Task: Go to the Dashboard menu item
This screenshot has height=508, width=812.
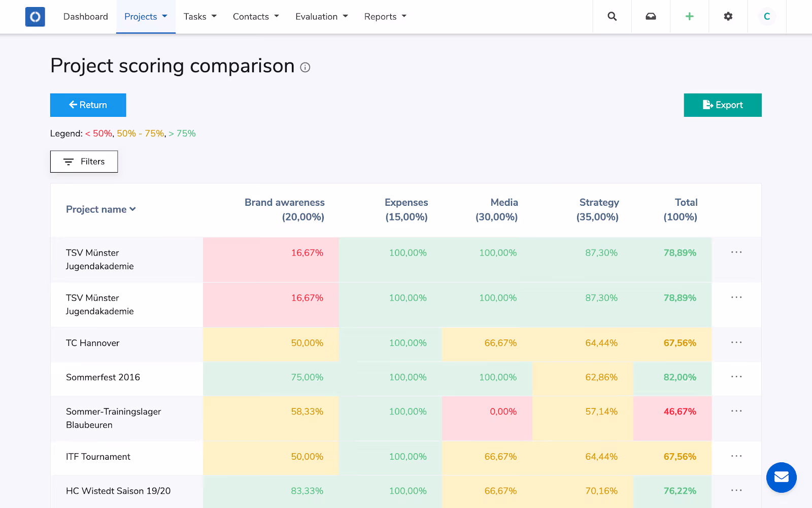Action: (x=86, y=17)
